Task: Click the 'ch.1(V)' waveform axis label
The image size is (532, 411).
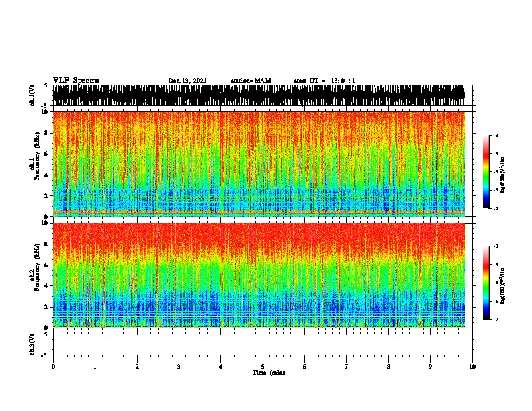Action: point(32,95)
